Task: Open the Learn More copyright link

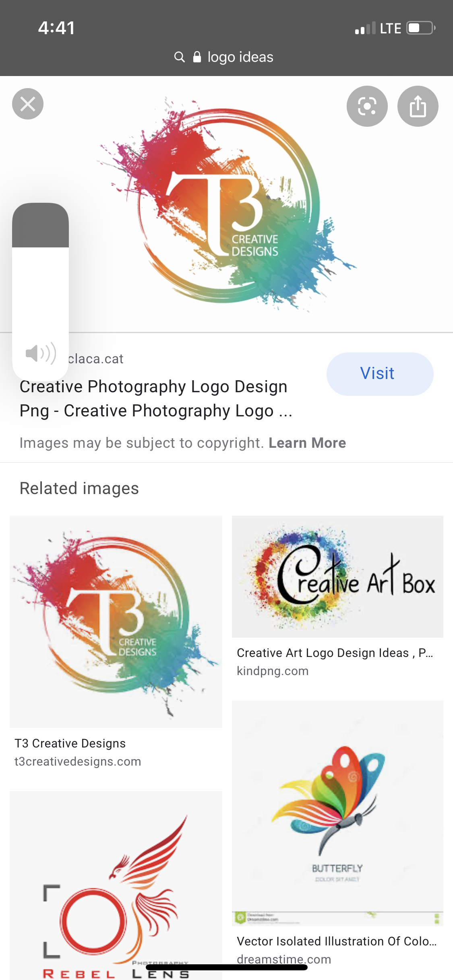Action: pyautogui.click(x=307, y=443)
